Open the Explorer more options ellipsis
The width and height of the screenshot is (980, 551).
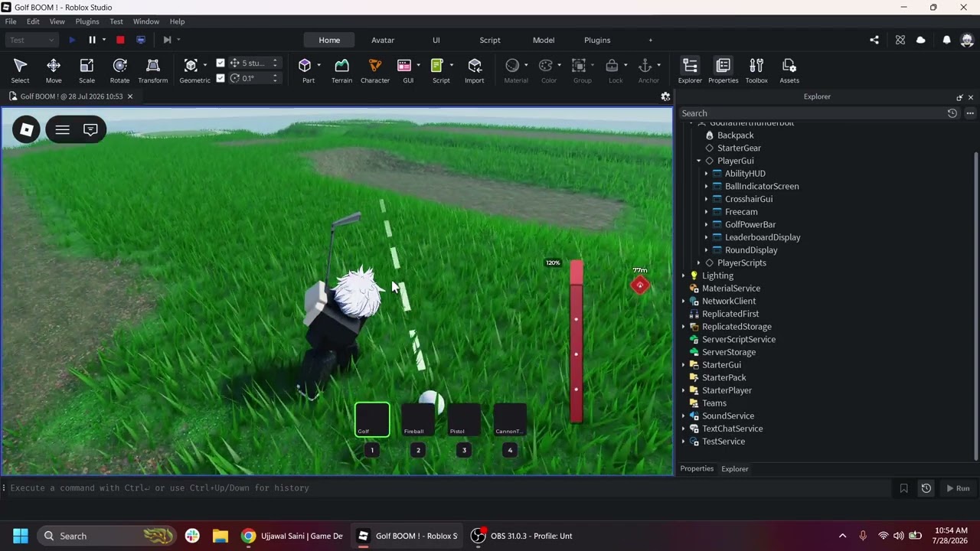[970, 113]
